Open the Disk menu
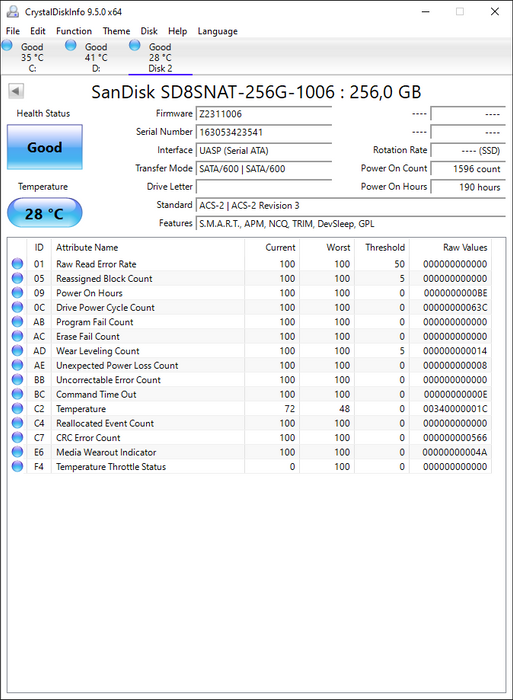513x700 pixels. pos(149,31)
